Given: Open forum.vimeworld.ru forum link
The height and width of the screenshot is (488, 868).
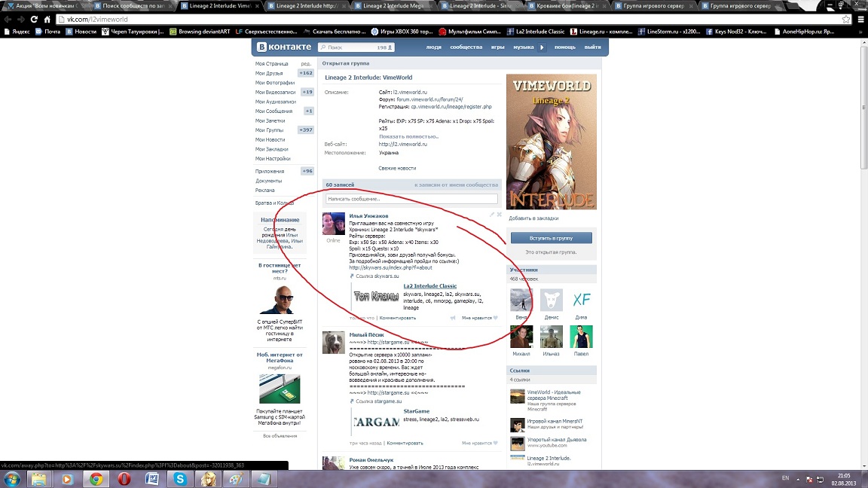Looking at the screenshot, I should coord(429,99).
